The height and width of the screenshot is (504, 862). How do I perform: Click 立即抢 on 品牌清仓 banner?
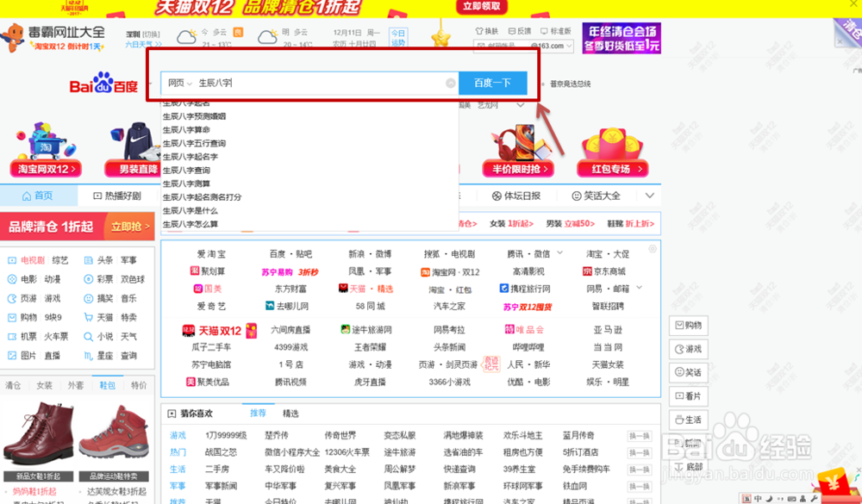pos(130,227)
